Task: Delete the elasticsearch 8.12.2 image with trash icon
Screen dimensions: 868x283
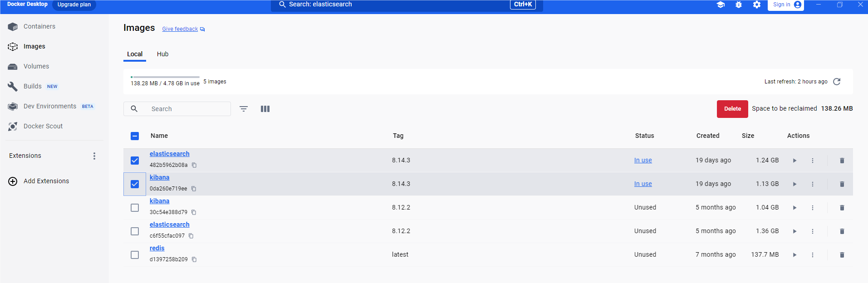Action: click(x=842, y=231)
